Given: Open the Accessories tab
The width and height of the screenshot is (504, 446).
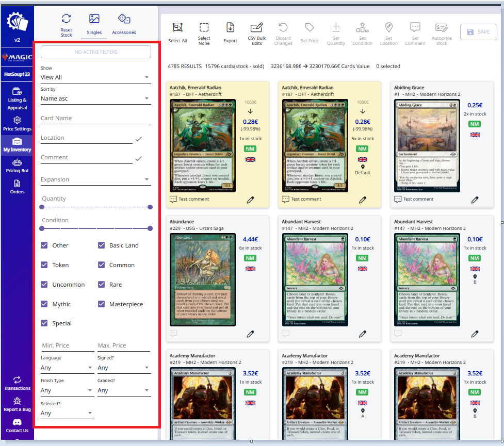Looking at the screenshot, I should click(x=124, y=25).
